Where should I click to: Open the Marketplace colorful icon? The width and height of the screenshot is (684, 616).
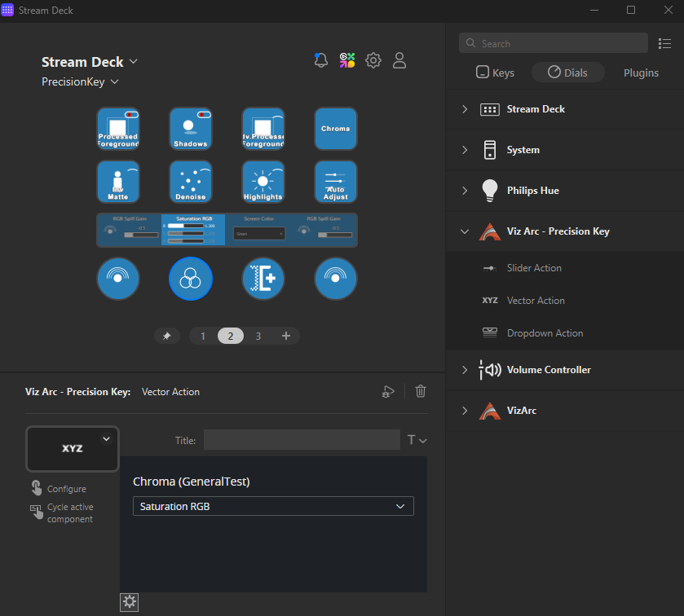tap(347, 60)
